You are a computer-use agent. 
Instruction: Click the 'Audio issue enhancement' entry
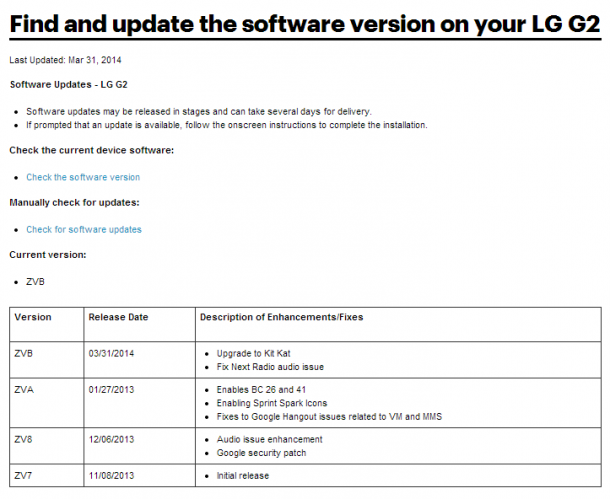[269, 440]
